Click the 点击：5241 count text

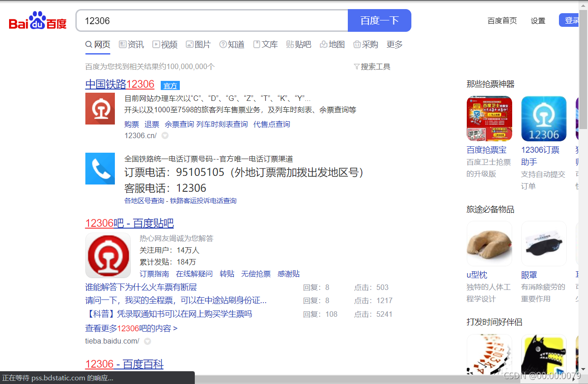373,314
